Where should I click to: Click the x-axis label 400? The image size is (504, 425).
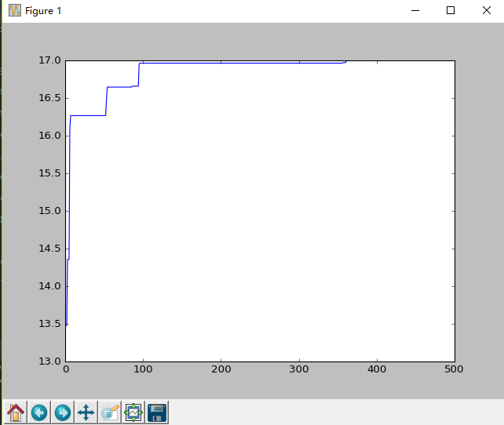tap(377, 369)
